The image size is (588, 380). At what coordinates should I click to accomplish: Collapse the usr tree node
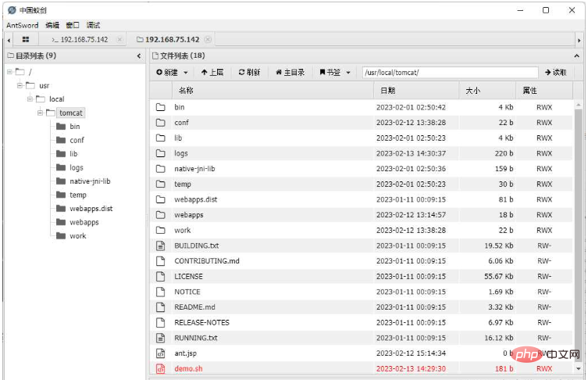point(20,85)
